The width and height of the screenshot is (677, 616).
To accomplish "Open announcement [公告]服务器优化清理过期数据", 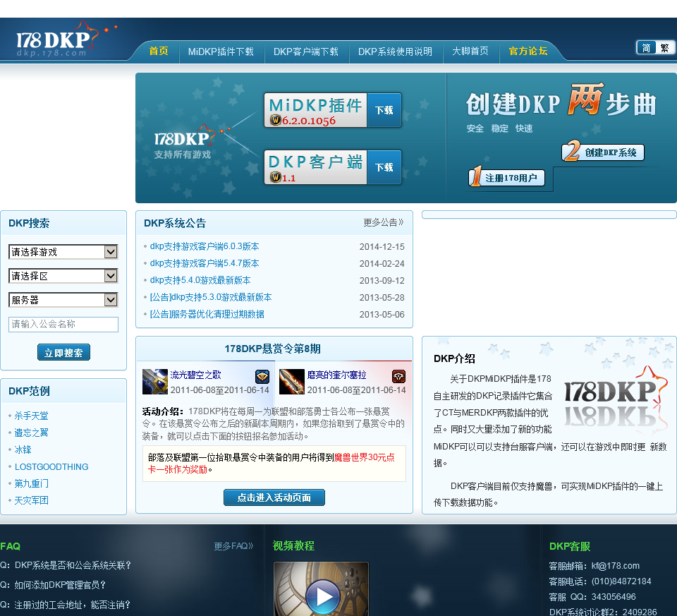I will (207, 314).
